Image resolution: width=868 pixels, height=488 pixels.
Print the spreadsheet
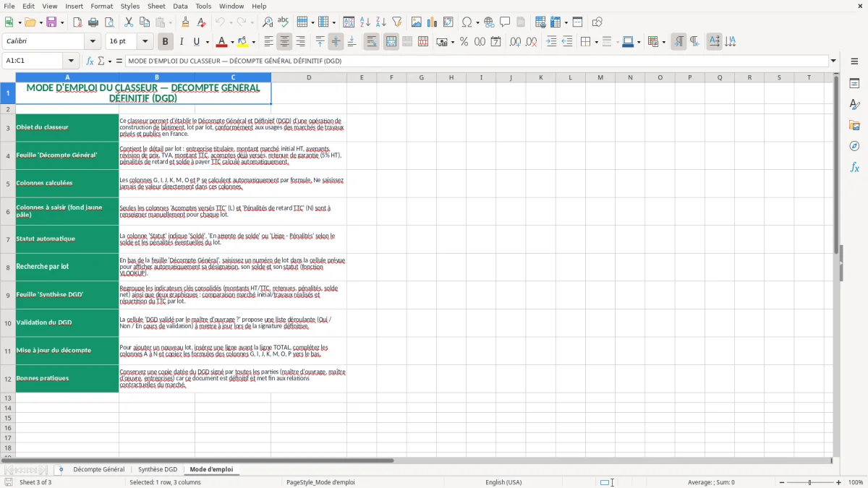(93, 22)
